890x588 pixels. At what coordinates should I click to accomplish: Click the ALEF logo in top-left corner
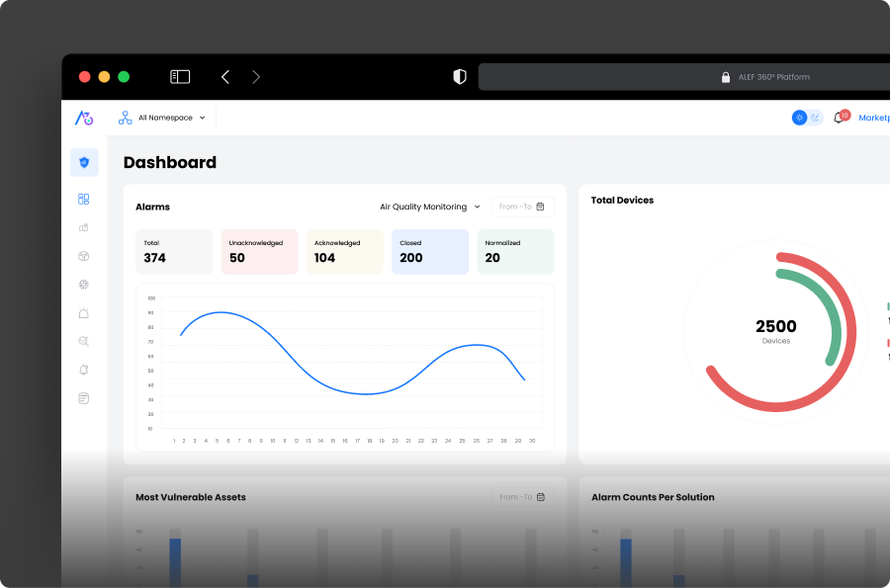84,118
